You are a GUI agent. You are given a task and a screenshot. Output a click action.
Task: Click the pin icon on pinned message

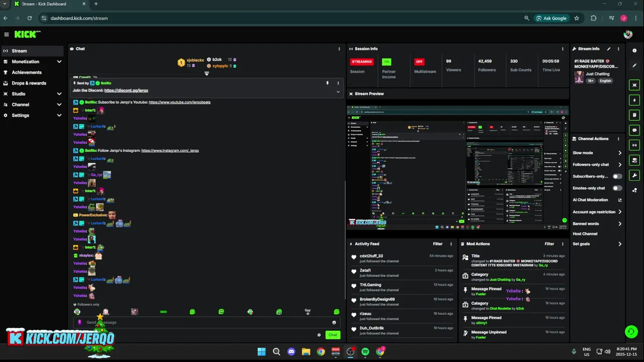[327, 83]
